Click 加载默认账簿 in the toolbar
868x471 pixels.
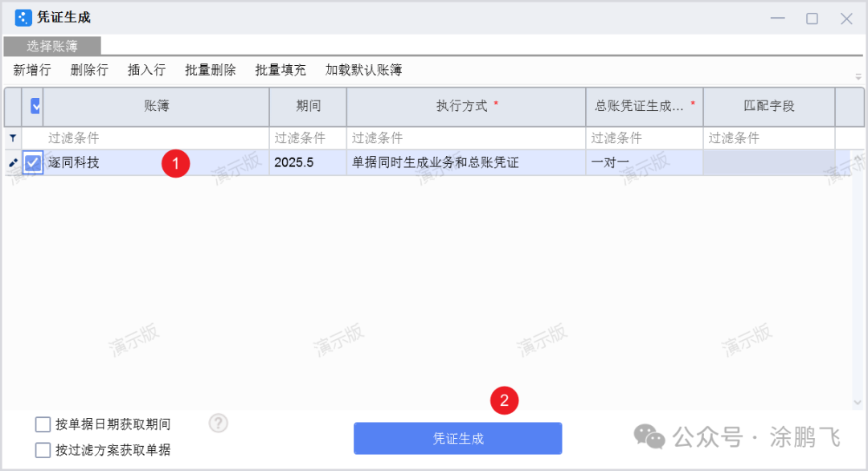363,70
